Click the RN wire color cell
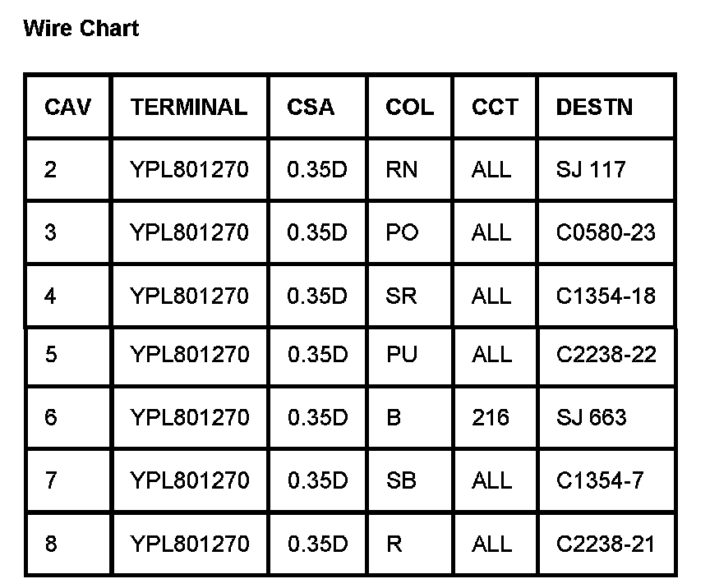 pyautogui.click(x=401, y=170)
